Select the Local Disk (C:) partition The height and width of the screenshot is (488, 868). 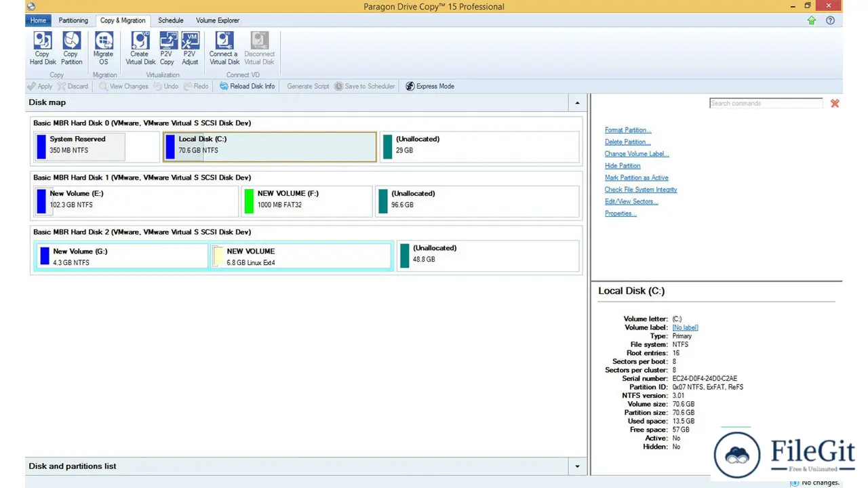(270, 146)
